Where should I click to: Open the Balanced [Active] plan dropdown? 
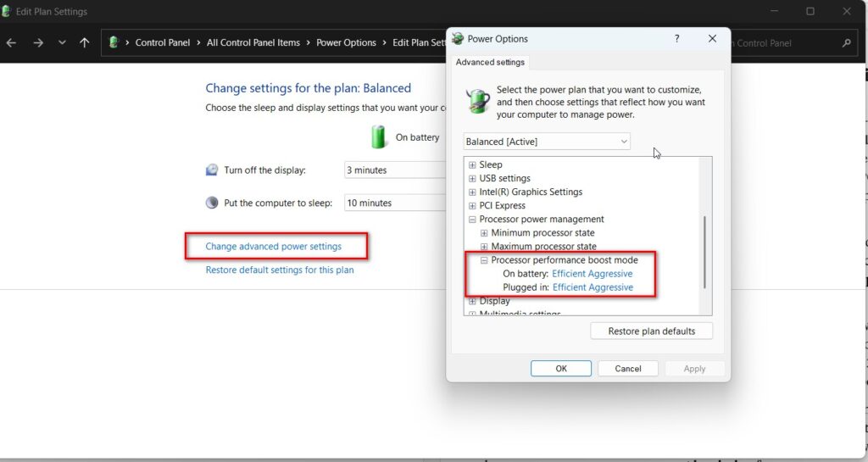(x=547, y=142)
